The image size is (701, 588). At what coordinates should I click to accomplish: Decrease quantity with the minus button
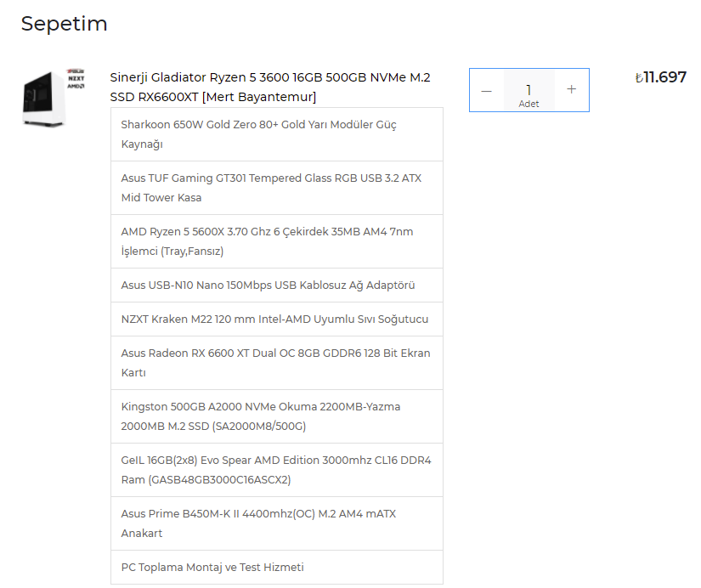click(486, 90)
